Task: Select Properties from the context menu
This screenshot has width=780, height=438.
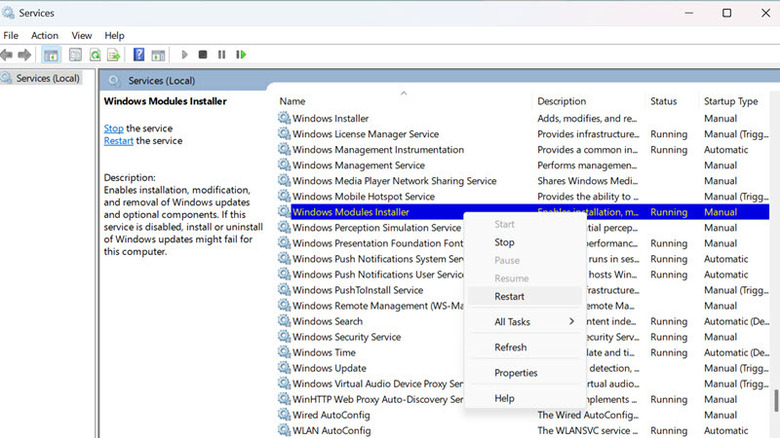Action: point(516,373)
